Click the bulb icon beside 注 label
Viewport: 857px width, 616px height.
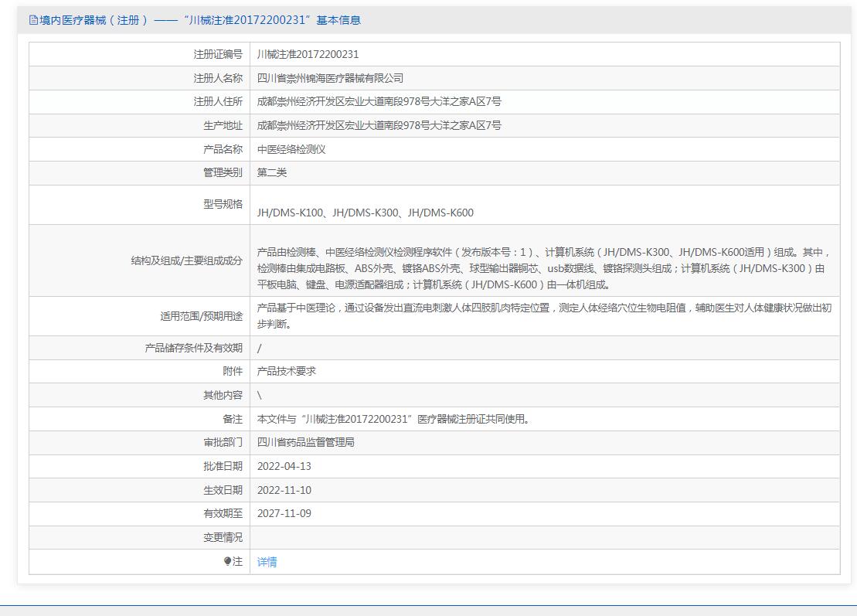click(x=227, y=562)
